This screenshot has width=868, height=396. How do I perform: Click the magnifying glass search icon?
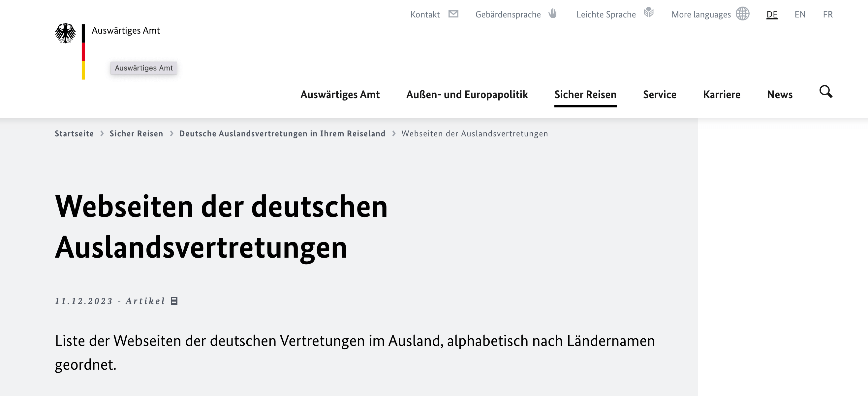825,92
